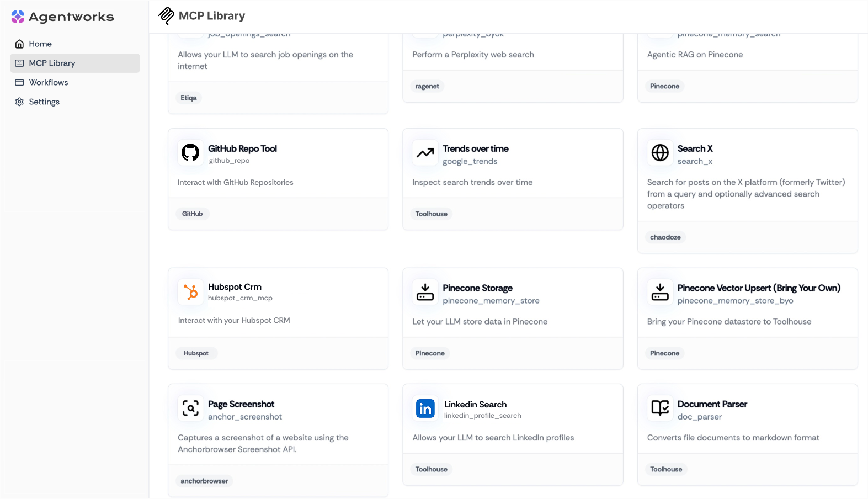Click the Pinecone Vector Upsert icon
This screenshot has width=868, height=499.
(x=660, y=292)
